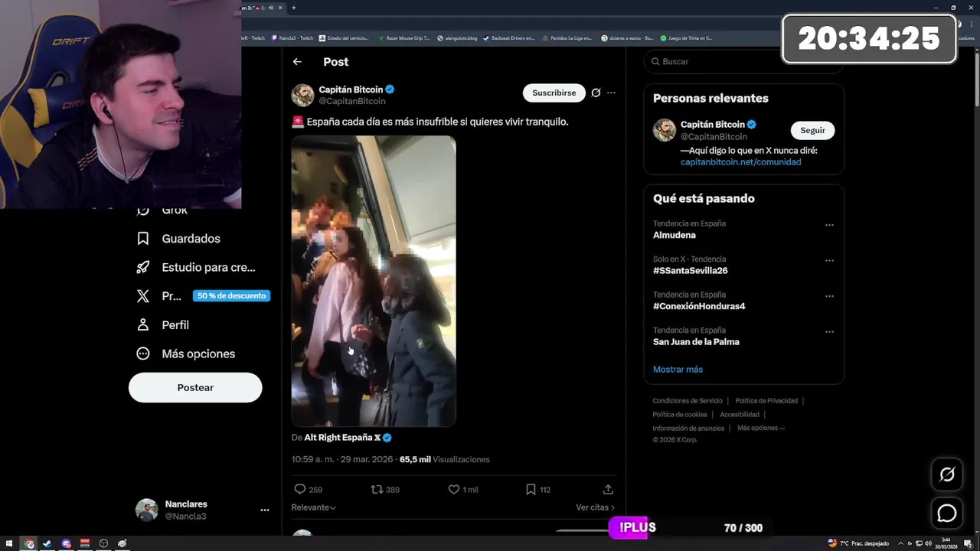Viewport: 980px width, 551px height.
Task: Reply to the post via comment icon
Action: coord(300,489)
